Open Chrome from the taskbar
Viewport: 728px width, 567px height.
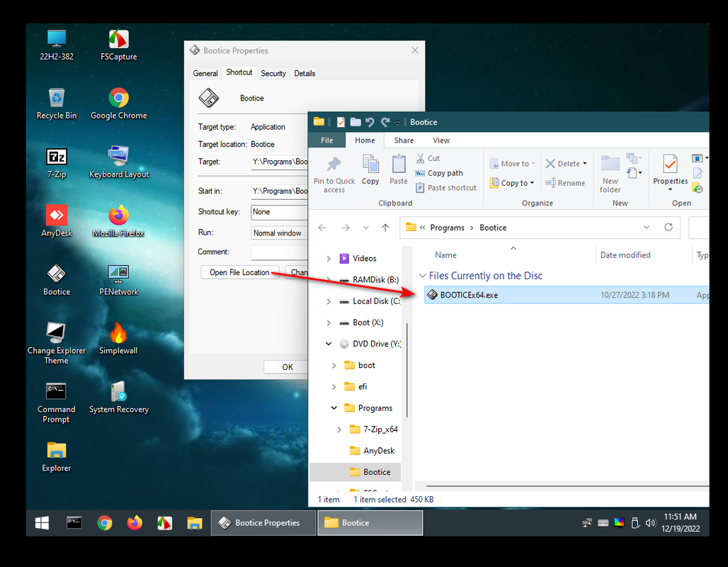pos(105,523)
